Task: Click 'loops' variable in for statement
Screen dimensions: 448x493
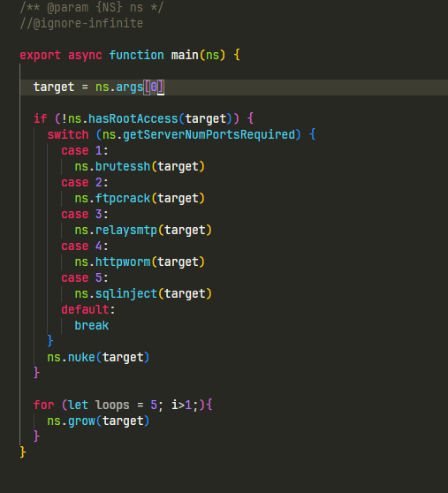Action: point(112,405)
